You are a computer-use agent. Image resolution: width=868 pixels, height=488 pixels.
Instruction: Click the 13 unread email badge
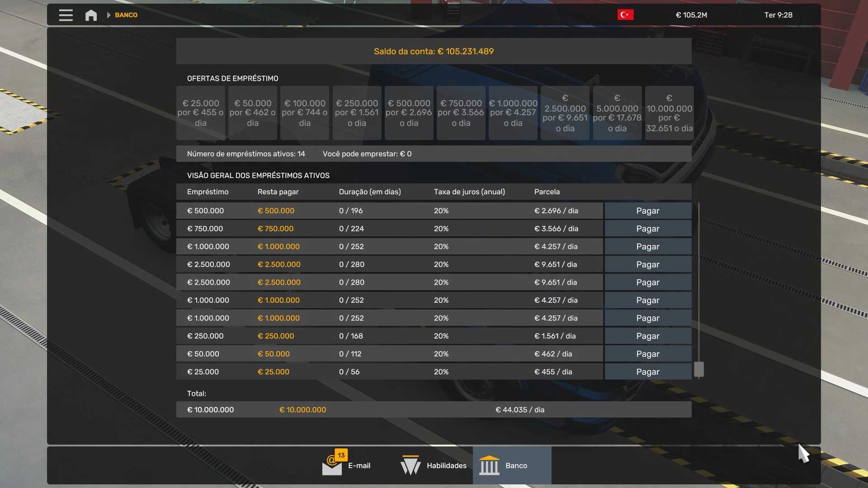(341, 455)
